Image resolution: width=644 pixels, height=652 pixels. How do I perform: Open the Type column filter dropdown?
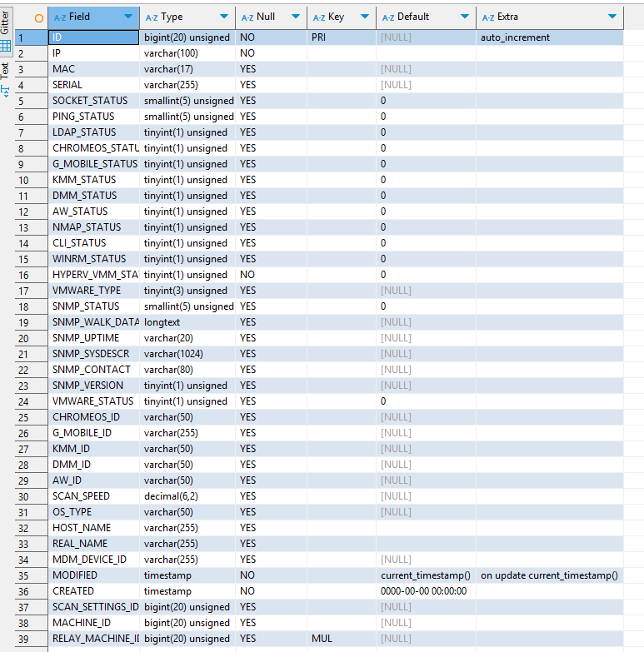click(x=223, y=17)
